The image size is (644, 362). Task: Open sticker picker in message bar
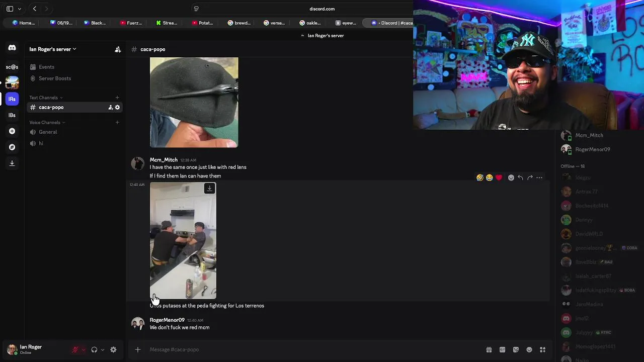tap(516, 350)
